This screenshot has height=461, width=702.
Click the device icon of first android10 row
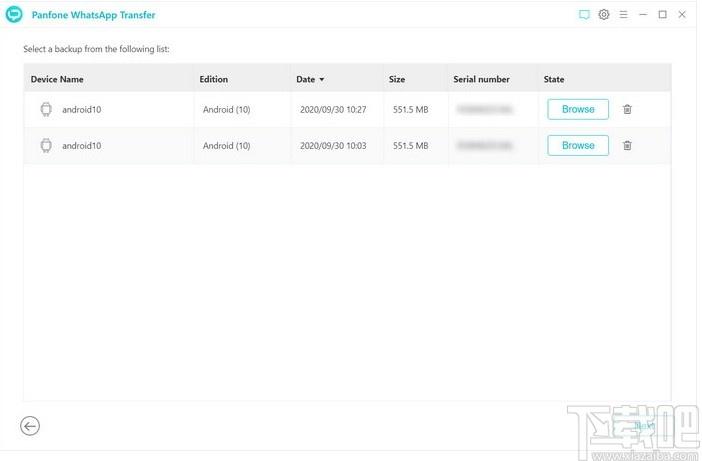coord(46,109)
